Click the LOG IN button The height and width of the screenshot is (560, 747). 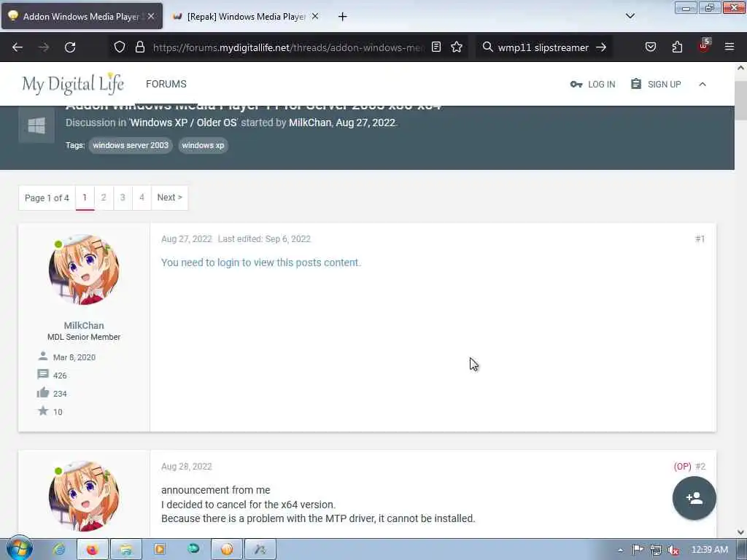(x=592, y=85)
